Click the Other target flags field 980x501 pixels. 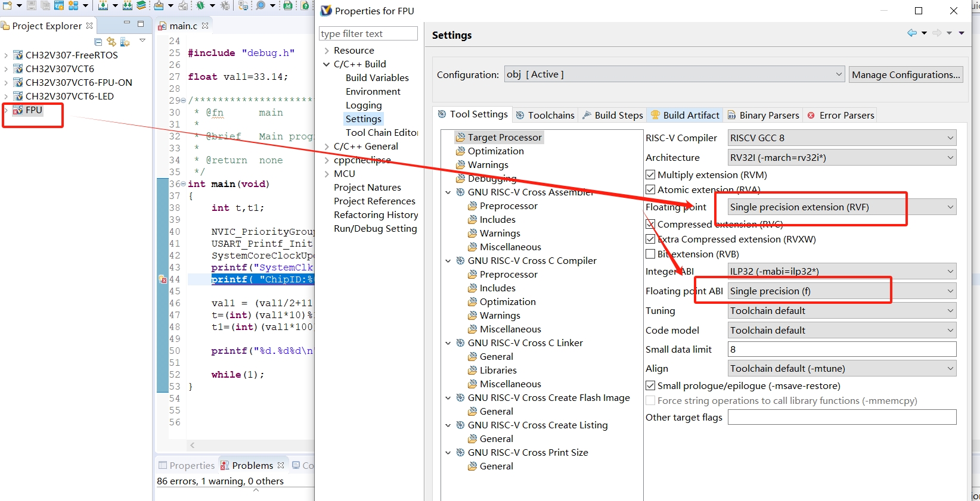pos(842,418)
